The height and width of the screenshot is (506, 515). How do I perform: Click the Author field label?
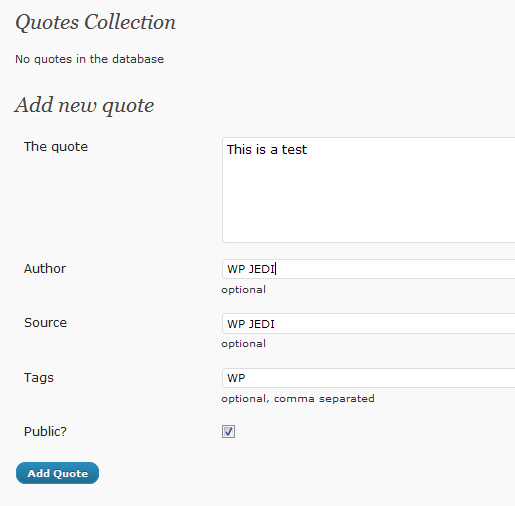point(45,269)
